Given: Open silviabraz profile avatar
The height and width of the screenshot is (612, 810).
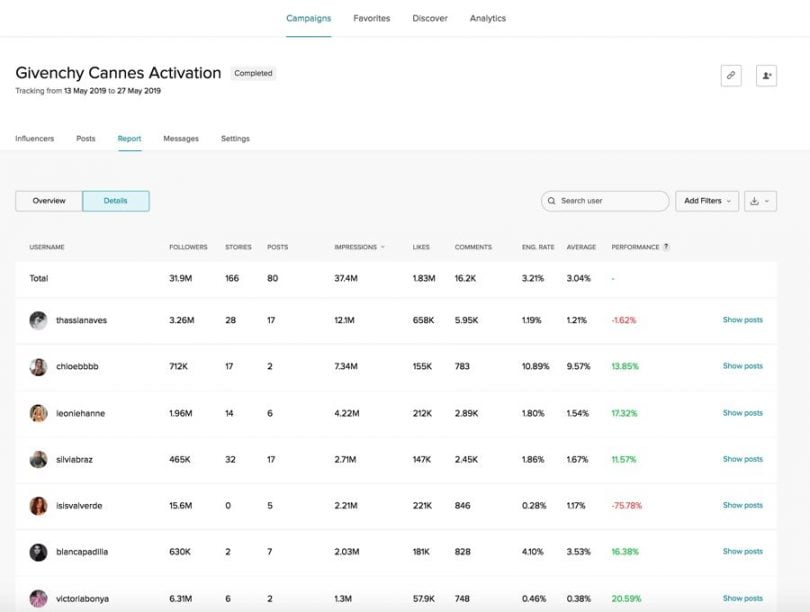Looking at the screenshot, I should click(x=38, y=459).
